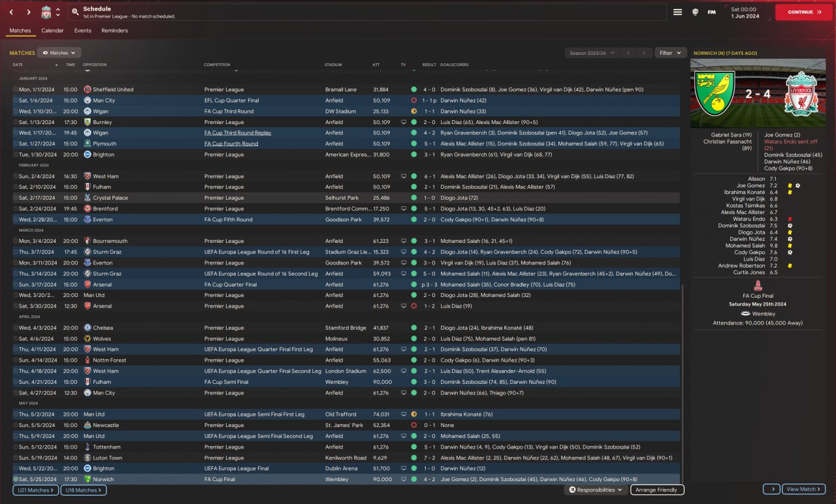
Task: Go forward using the right navigation arrow
Action: (29, 12)
